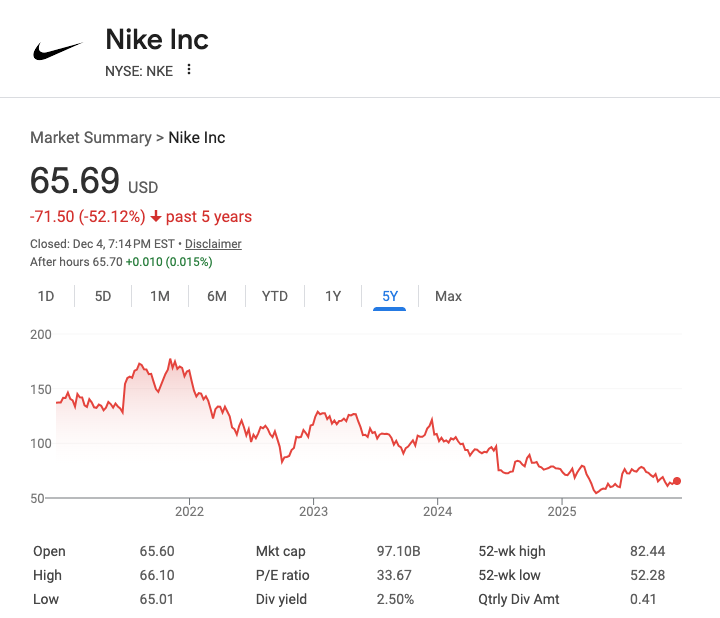720x618 pixels.
Task: Click the red endpoint dot on chart
Action: [x=677, y=481]
